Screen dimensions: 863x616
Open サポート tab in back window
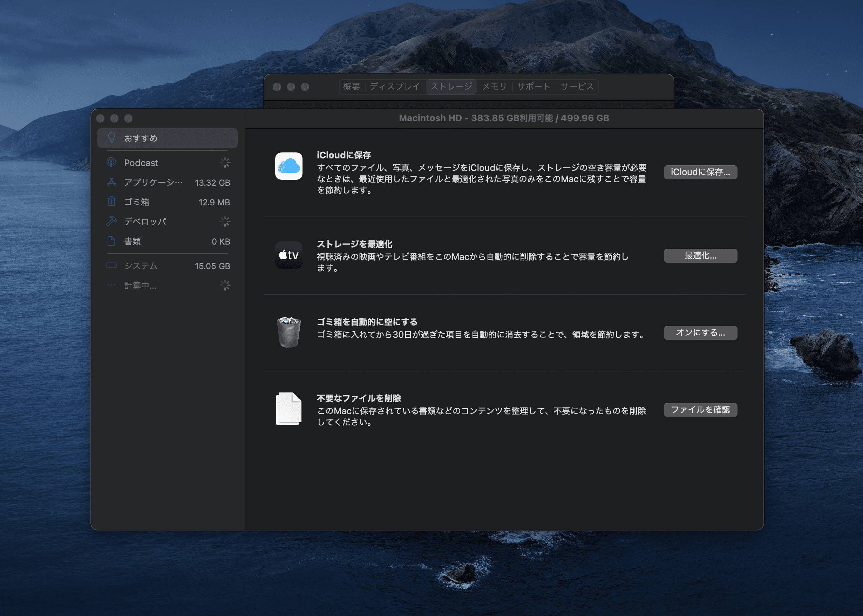pyautogui.click(x=534, y=87)
